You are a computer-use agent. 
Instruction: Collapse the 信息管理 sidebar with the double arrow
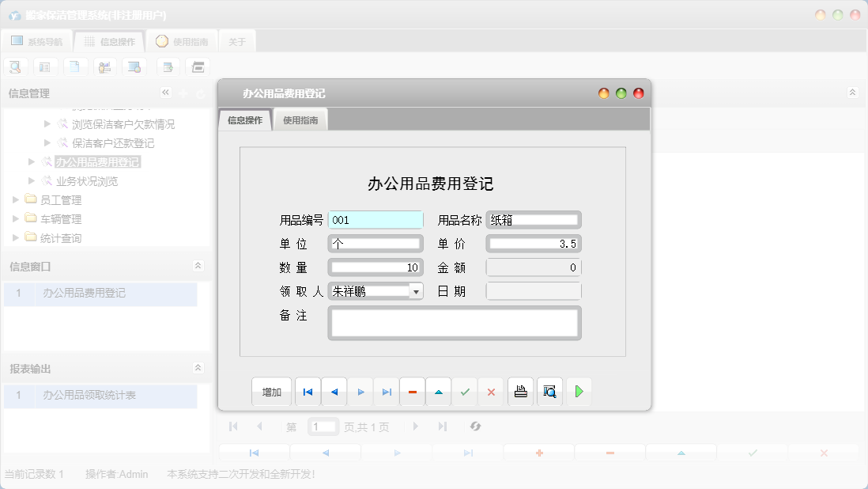(x=165, y=92)
